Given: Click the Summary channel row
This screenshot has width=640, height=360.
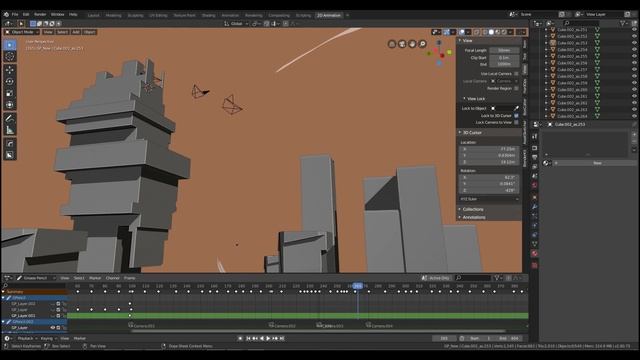Looking at the screenshot, I should pos(34,292).
